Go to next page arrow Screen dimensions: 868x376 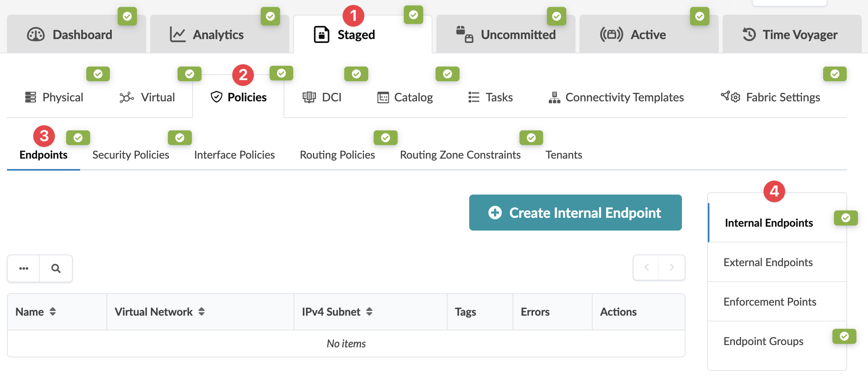click(672, 267)
